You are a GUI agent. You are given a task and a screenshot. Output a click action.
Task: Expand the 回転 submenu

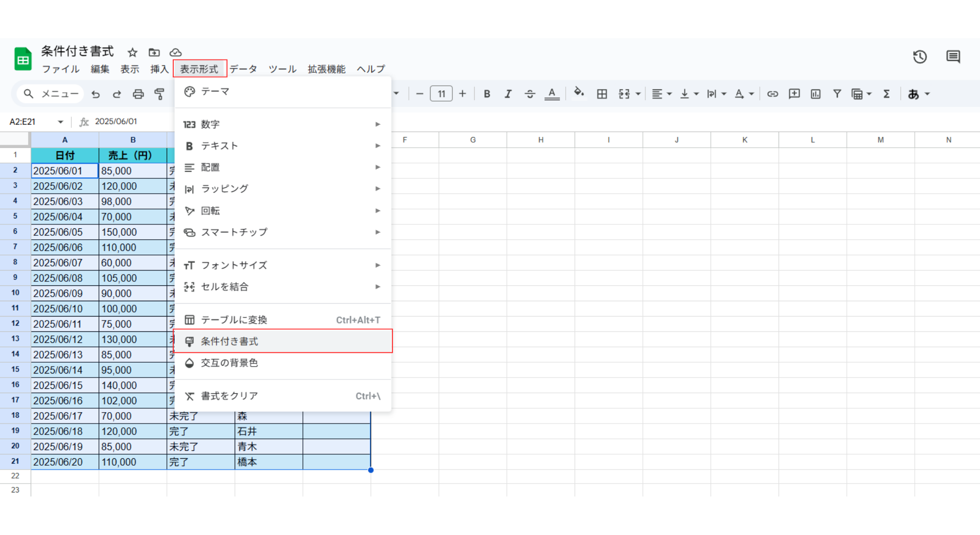(283, 211)
